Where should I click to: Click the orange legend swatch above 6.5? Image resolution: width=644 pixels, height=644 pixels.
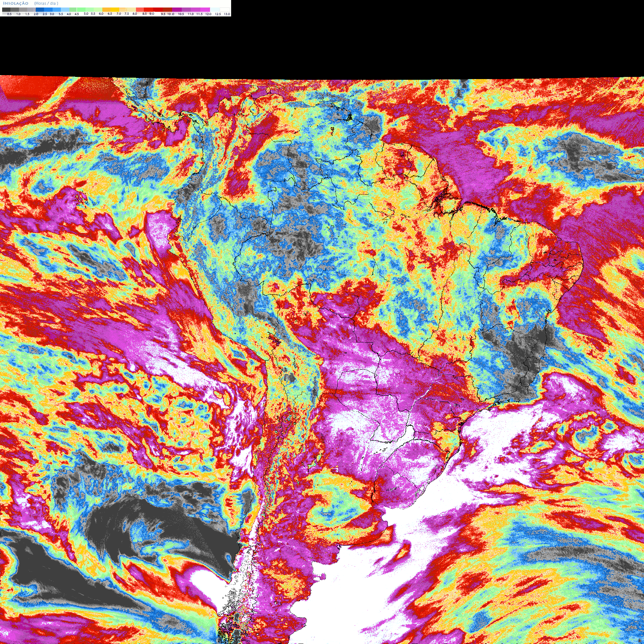coord(106,10)
